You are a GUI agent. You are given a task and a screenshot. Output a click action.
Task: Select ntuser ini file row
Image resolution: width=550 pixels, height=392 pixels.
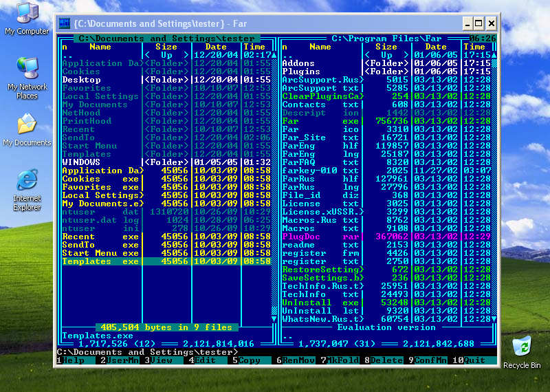[166, 228]
